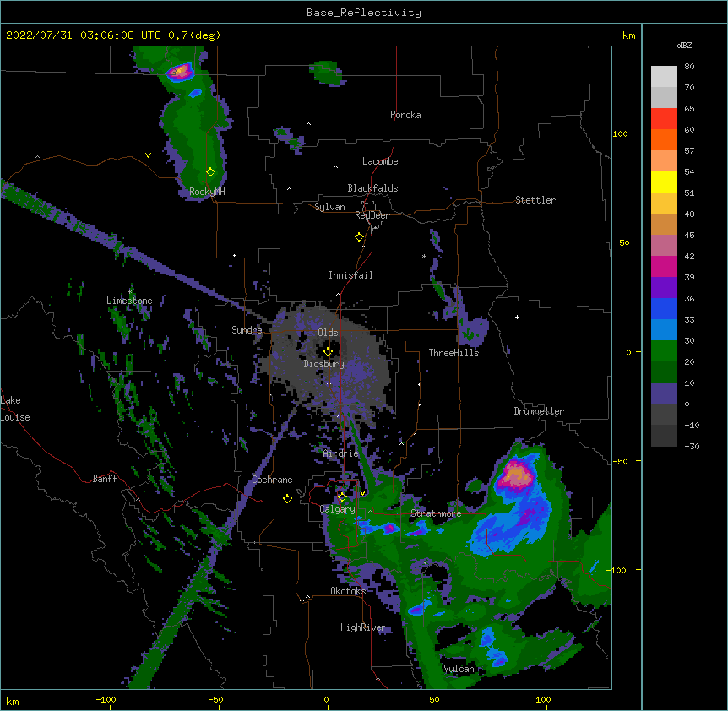
Task: Click the yellow diamond marker above RockyMH
Action: point(211,172)
